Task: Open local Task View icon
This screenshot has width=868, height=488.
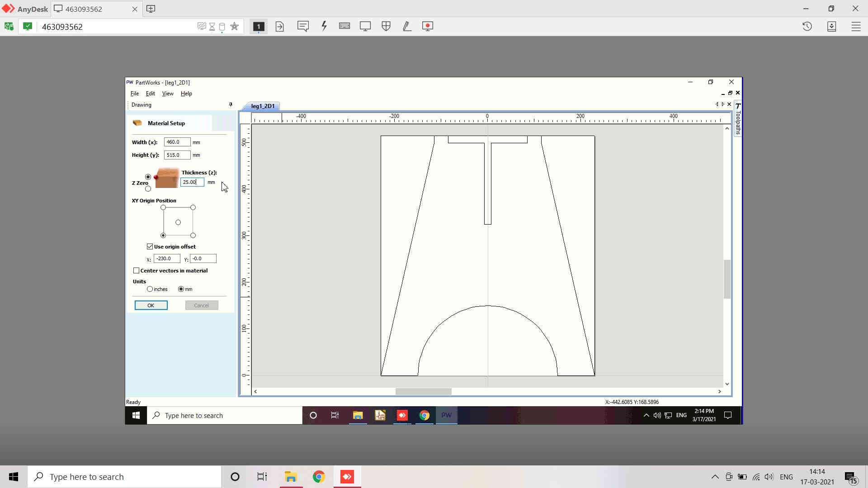Action: pyautogui.click(x=262, y=477)
